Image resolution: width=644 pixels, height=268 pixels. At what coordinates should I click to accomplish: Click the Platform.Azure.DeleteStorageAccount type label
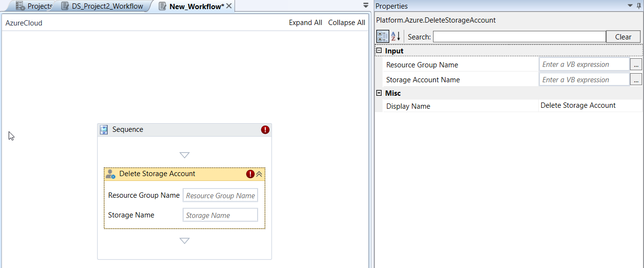pyautogui.click(x=436, y=20)
